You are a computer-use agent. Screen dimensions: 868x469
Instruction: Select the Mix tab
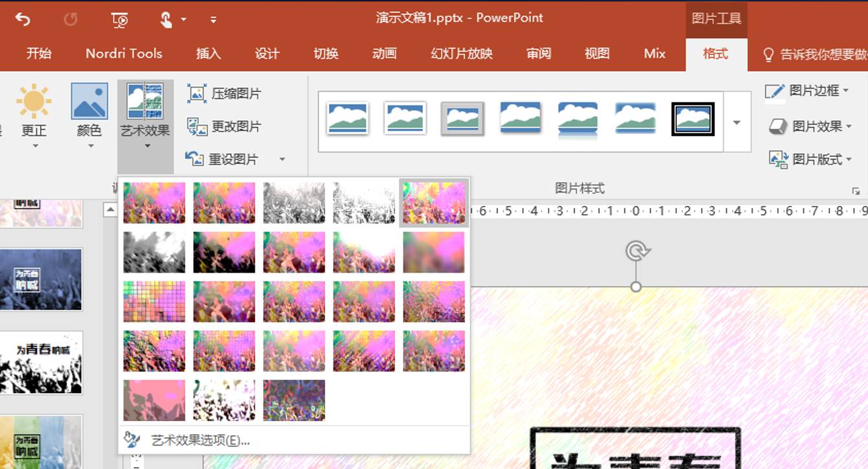(x=655, y=54)
